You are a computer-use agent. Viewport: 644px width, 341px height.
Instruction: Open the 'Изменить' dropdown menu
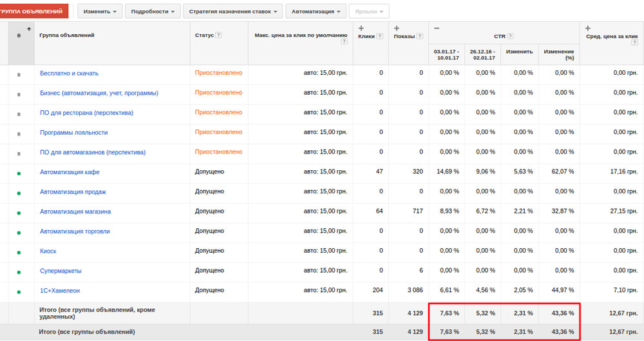100,12
